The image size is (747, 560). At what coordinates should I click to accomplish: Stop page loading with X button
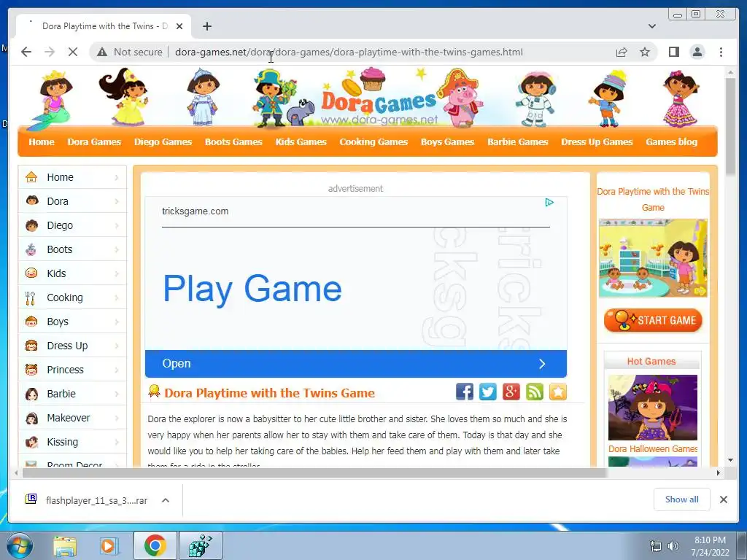tap(73, 52)
